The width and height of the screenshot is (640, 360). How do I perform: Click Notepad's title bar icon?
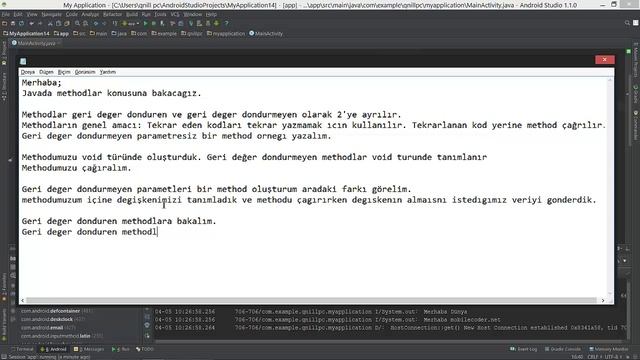(23, 61)
